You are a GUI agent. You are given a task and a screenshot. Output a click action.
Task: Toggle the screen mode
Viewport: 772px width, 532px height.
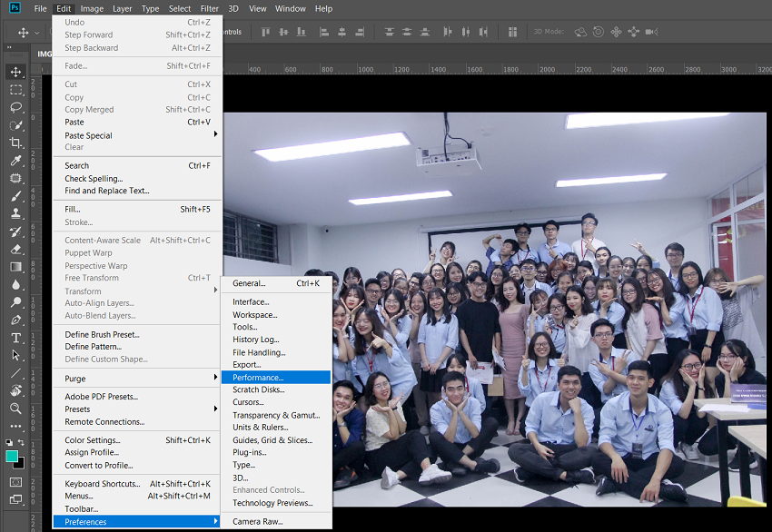coord(15,500)
